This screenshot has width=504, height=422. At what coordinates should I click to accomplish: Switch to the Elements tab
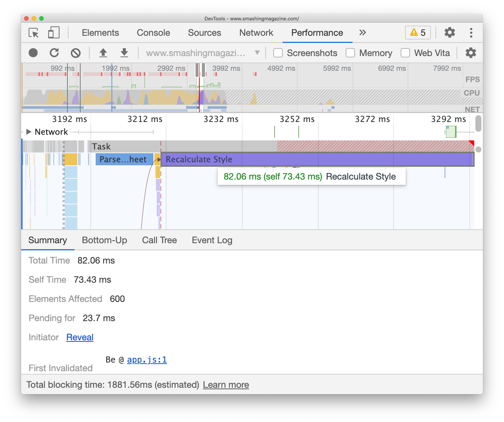(x=100, y=33)
